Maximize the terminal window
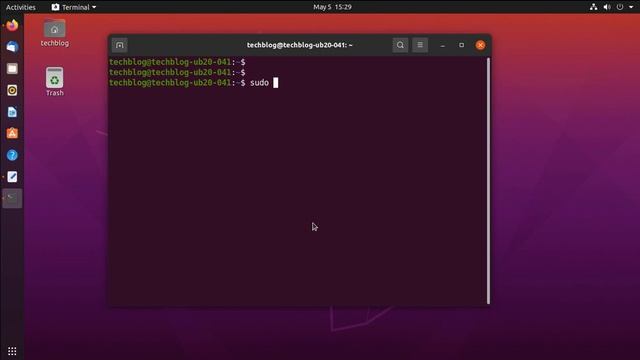Screen dimensions: 640x360 (x=461, y=45)
